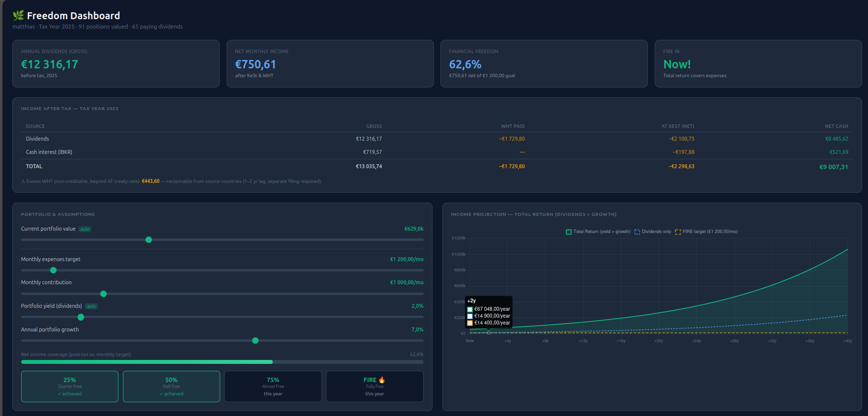Click the Income Projection panel heading

(533, 214)
